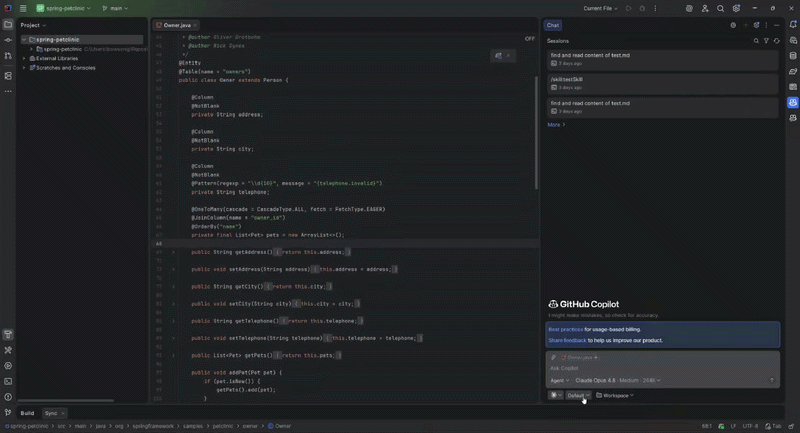
Task: Click the editor vertical scrollbar
Action: (536, 133)
